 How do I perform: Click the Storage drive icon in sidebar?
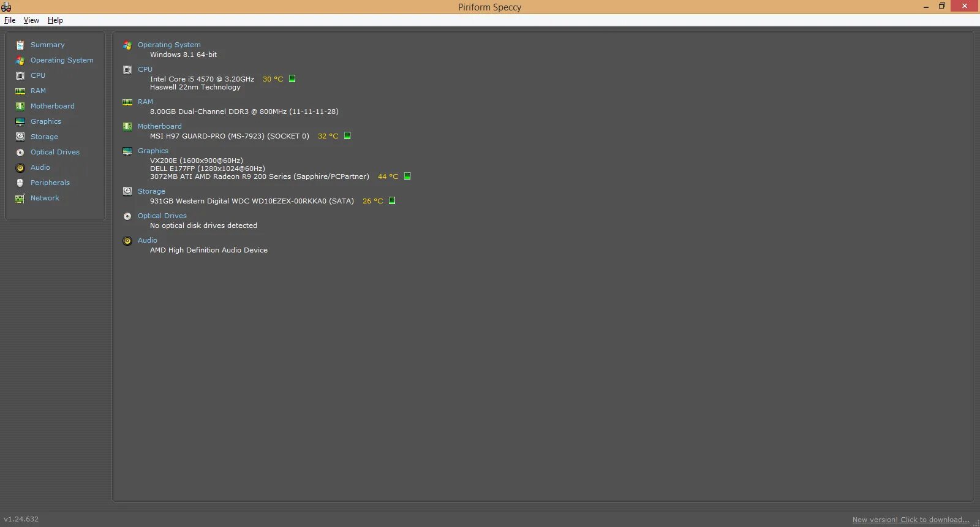[20, 137]
